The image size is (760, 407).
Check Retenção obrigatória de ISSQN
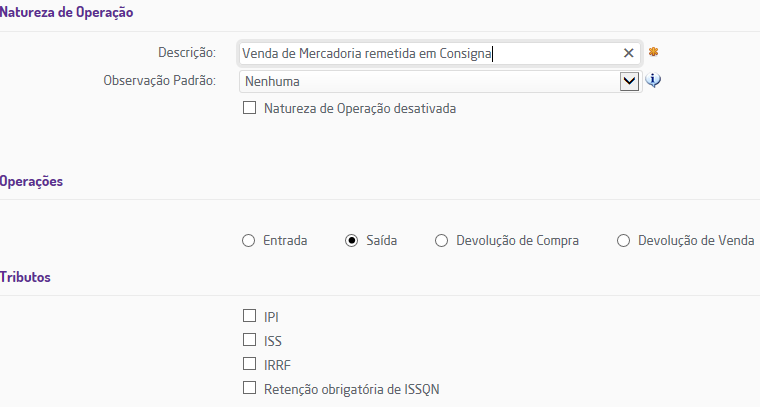tap(250, 388)
